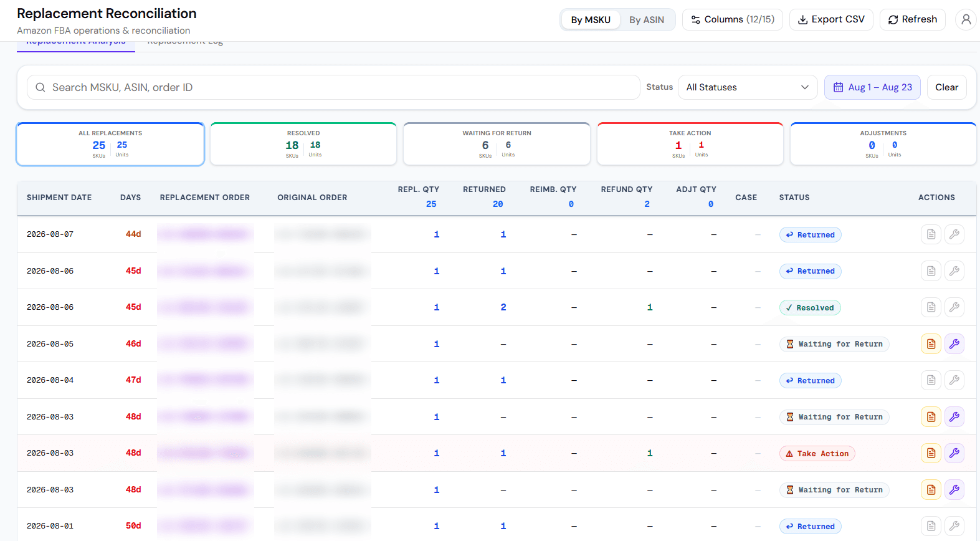Open document icon in the Resolved row
The width and height of the screenshot is (980, 541).
coord(931,307)
